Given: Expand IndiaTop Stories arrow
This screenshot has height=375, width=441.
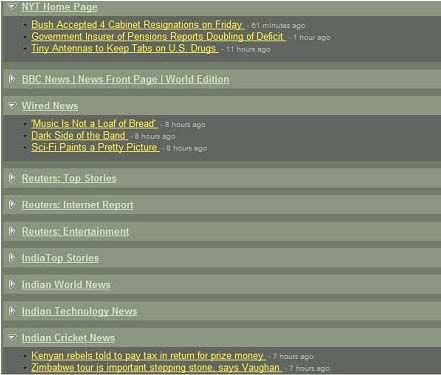Looking at the screenshot, I should [12, 257].
